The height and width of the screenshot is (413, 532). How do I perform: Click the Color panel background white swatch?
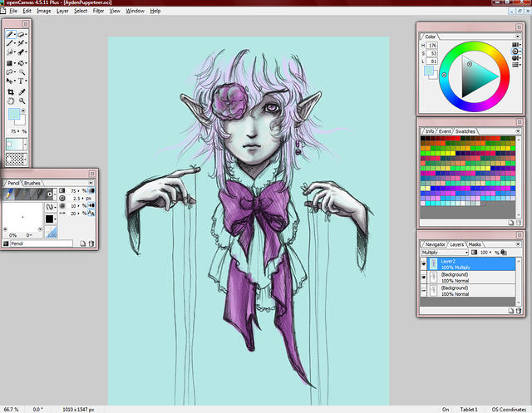433,76
